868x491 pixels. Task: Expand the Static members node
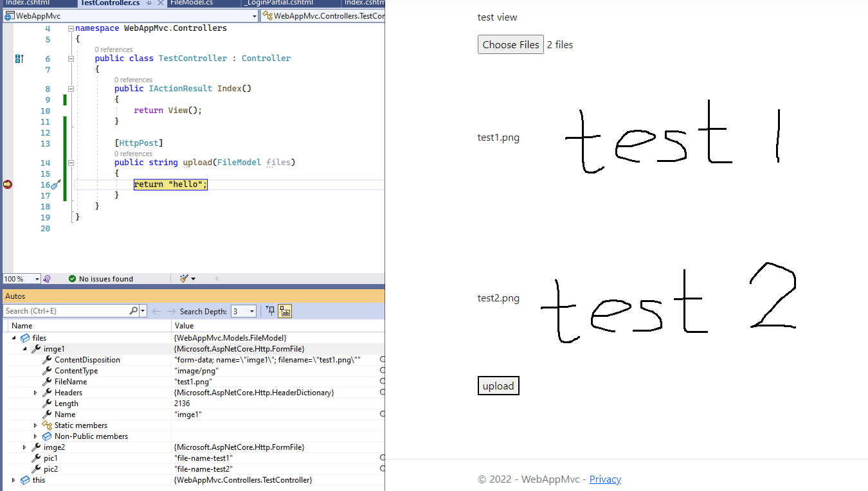[x=36, y=425]
